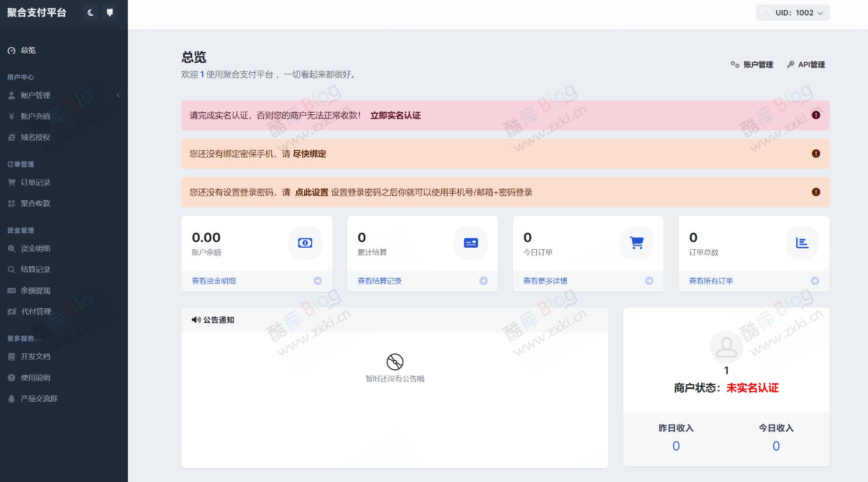Click the merchant avatar placeholder image
This screenshot has height=482, width=868.
726,346
